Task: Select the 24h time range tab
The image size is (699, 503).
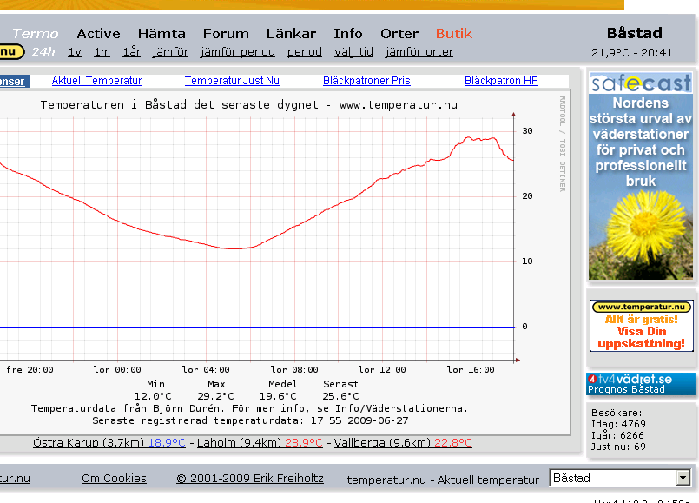Action: tap(43, 51)
